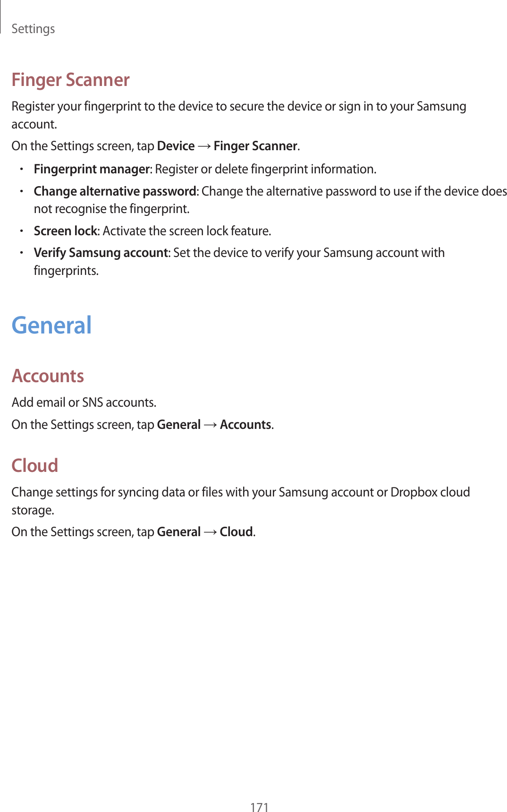Click bold Screen lock term

(x=65, y=231)
